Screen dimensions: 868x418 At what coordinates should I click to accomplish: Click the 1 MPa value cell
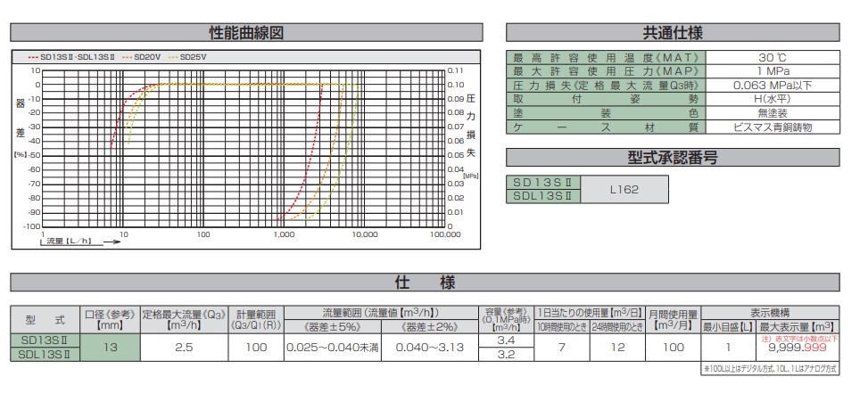pyautogui.click(x=773, y=71)
